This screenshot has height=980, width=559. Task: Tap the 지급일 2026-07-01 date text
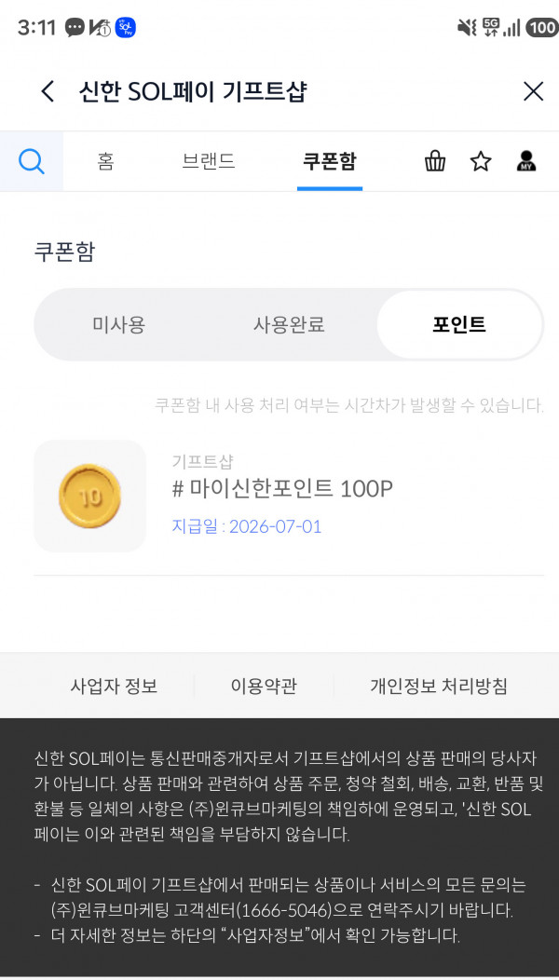(x=246, y=526)
